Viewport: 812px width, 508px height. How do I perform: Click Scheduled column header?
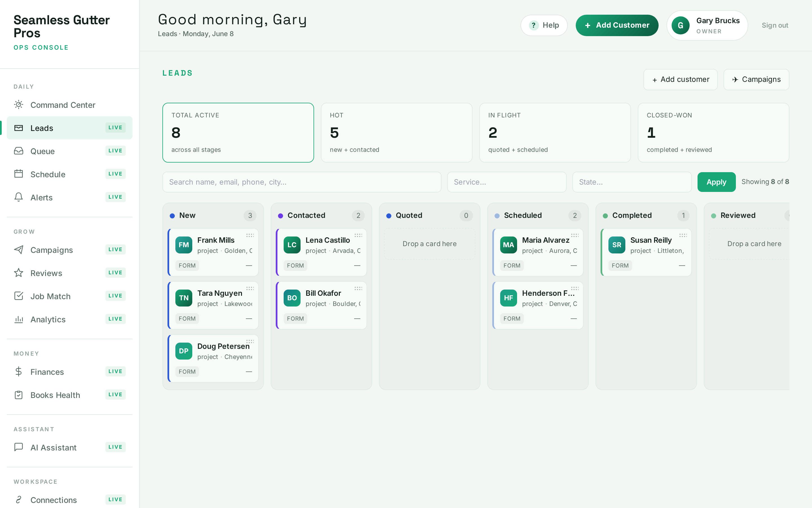click(x=538, y=215)
